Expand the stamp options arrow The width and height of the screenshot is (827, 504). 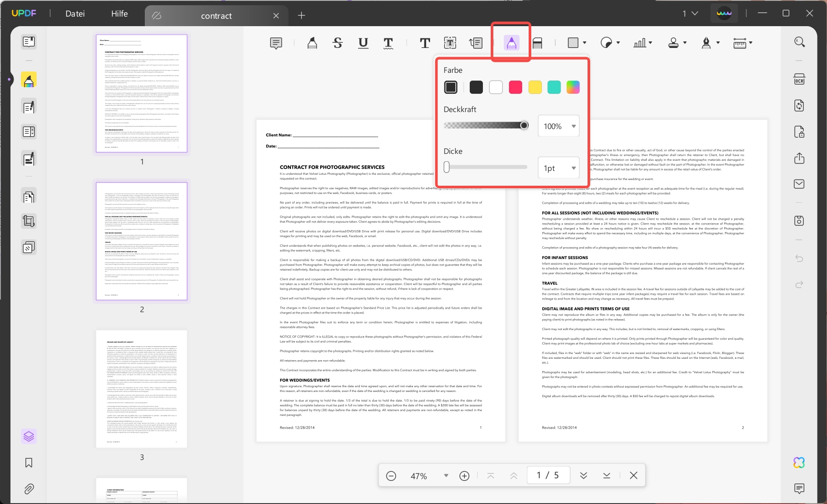click(x=685, y=43)
